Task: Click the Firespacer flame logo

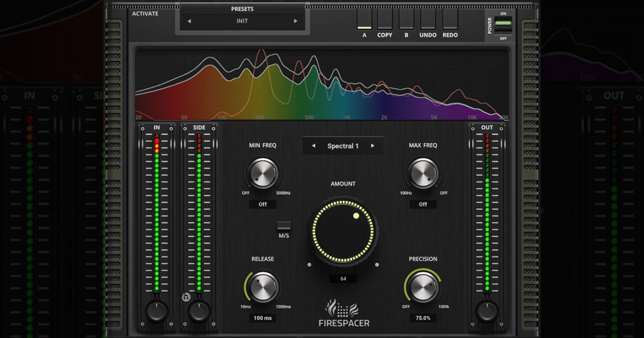Action: pyautogui.click(x=343, y=309)
